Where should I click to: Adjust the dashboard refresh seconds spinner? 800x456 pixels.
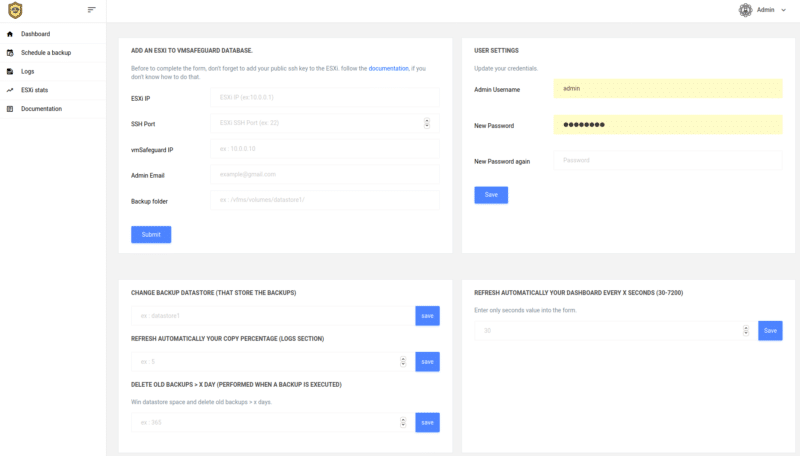tap(746, 330)
